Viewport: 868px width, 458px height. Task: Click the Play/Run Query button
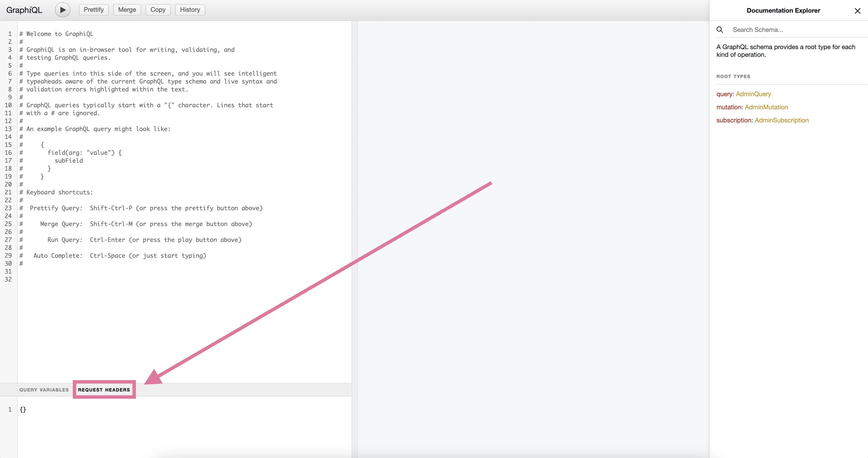tap(63, 10)
